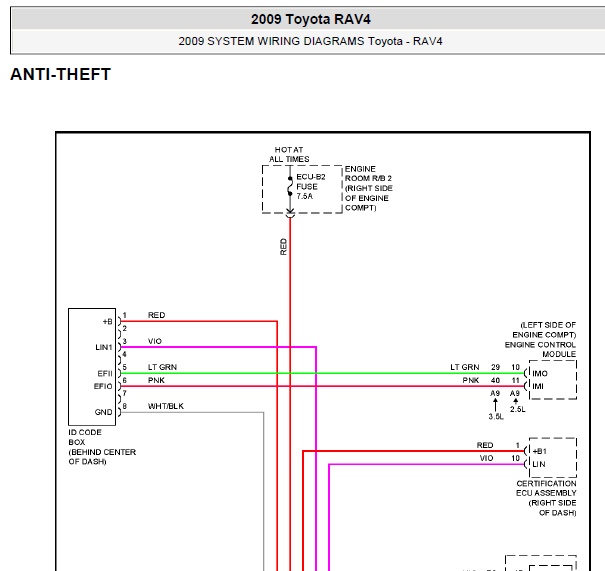Click the HOT AT ALL TIMES label
Screen dimensions: 605x571
pyautogui.click(x=289, y=154)
